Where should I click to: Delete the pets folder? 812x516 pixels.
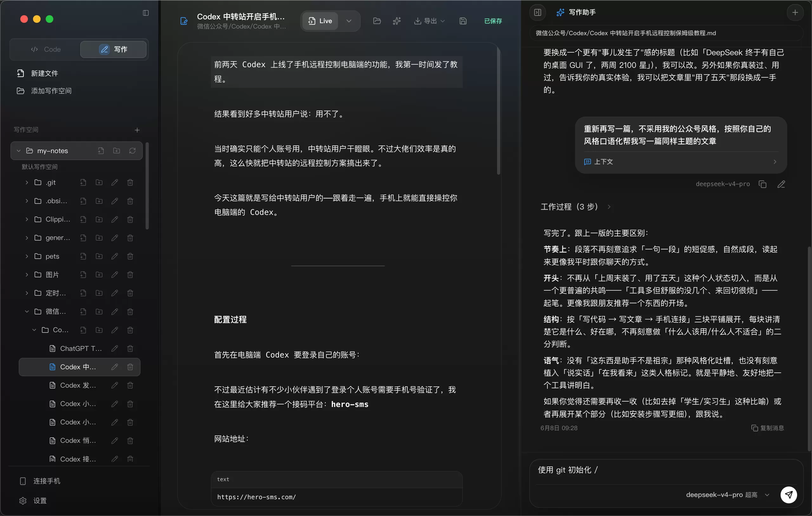click(130, 256)
